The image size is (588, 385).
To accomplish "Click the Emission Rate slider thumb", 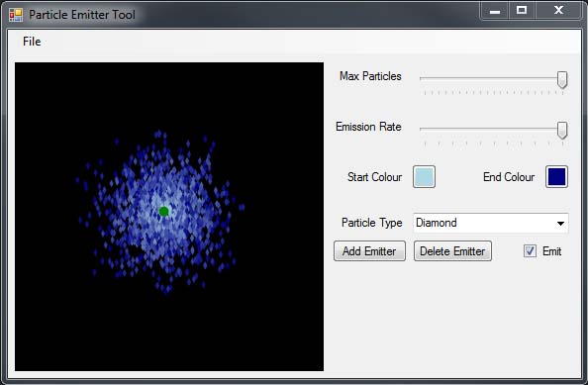I will point(561,130).
